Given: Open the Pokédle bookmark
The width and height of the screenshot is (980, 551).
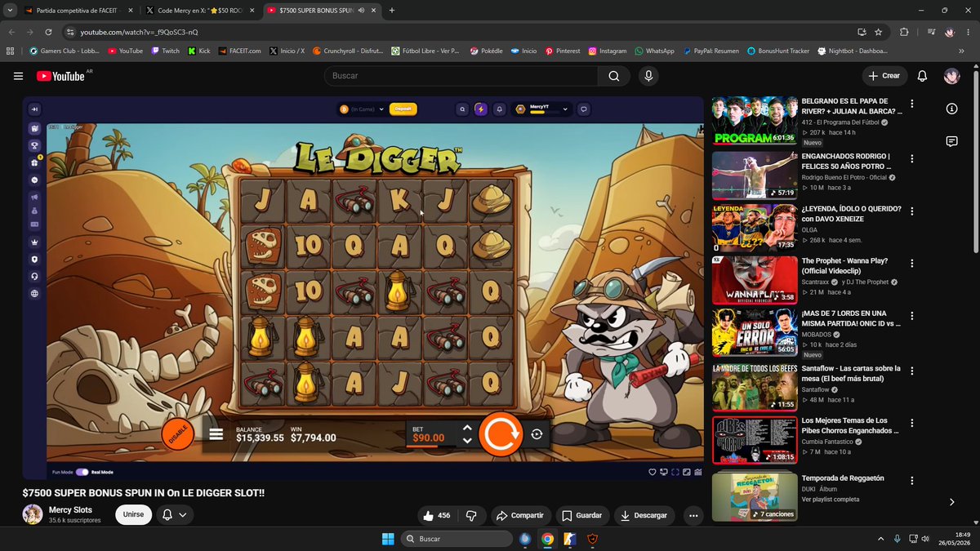Looking at the screenshot, I should [486, 51].
